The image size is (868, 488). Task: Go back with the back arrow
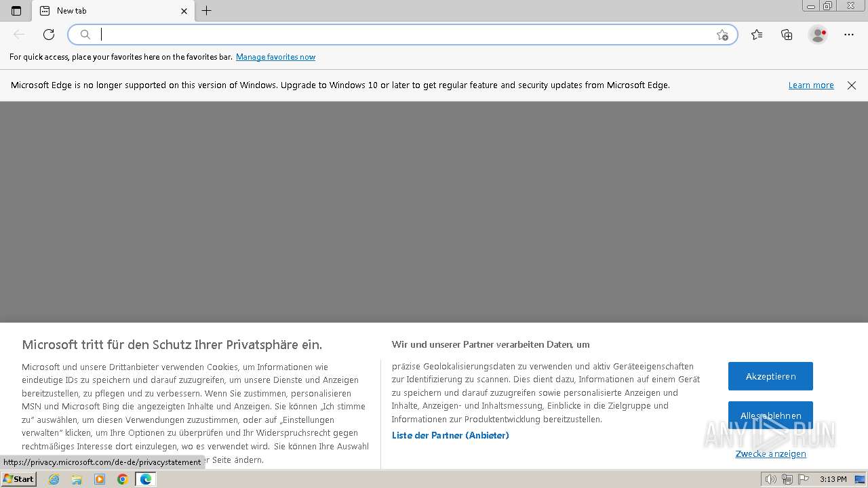[19, 35]
